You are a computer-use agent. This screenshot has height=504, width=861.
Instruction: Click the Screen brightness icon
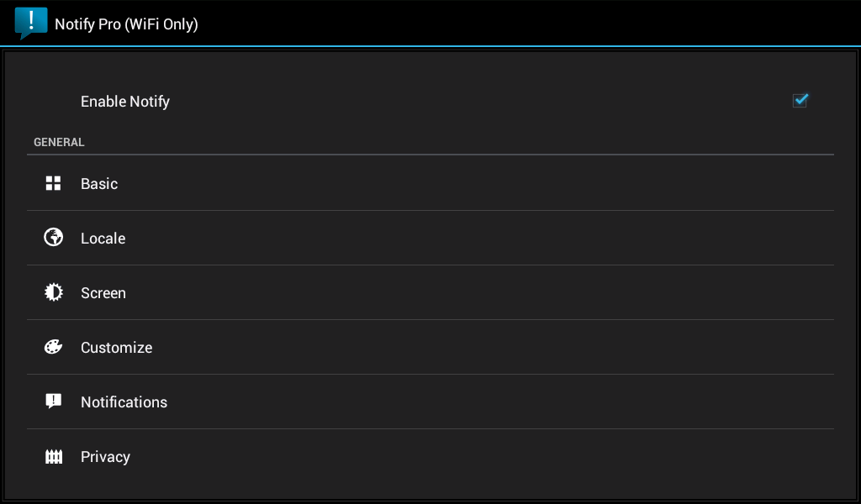53,292
